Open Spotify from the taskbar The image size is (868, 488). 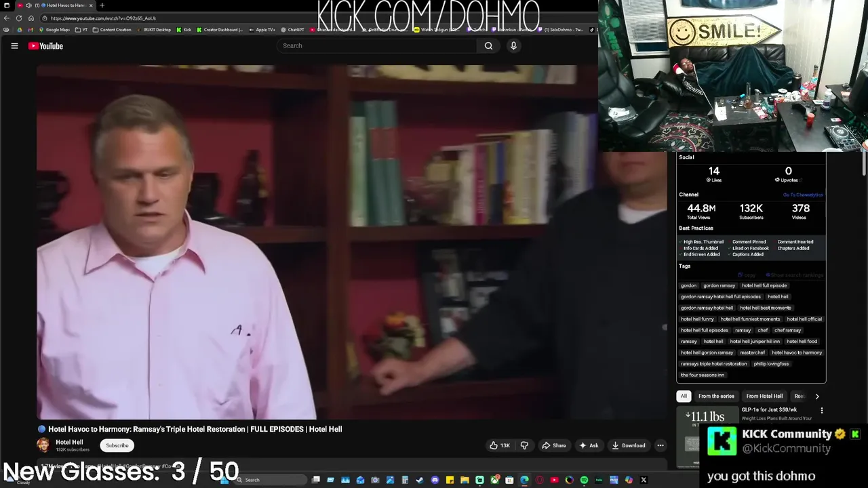click(x=584, y=480)
